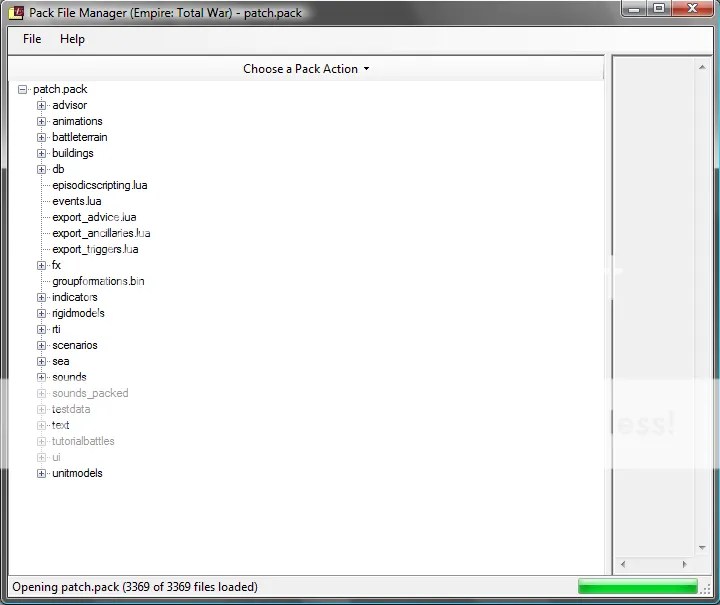
Task: Open the Choose a Pack Action dropdown
Action: pos(306,69)
